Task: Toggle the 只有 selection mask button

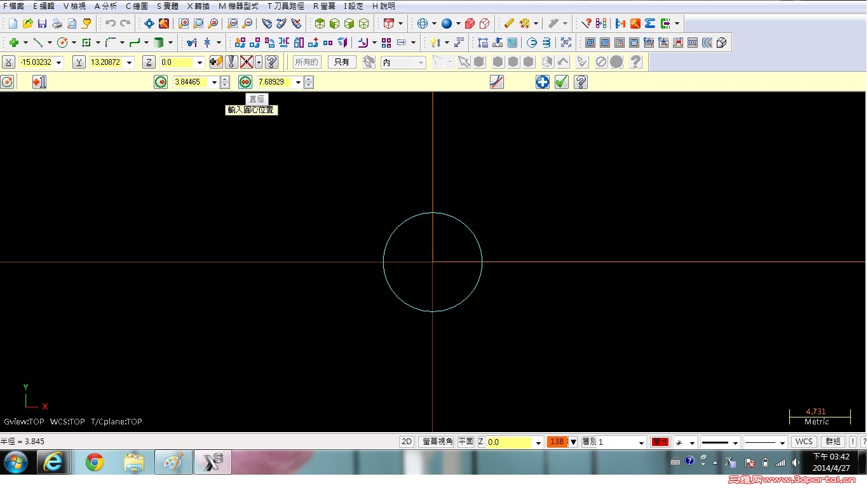Action: (x=341, y=62)
